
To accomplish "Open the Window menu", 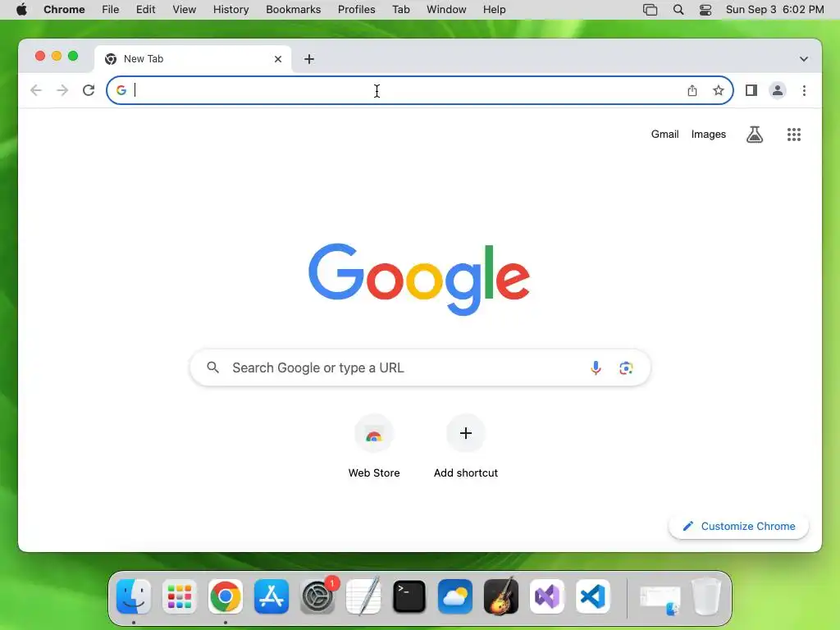I will 446,10.
